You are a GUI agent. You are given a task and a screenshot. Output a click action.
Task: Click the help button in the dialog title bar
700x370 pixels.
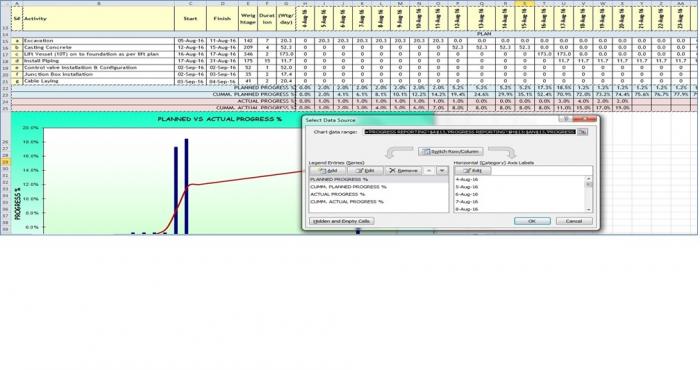click(566, 120)
